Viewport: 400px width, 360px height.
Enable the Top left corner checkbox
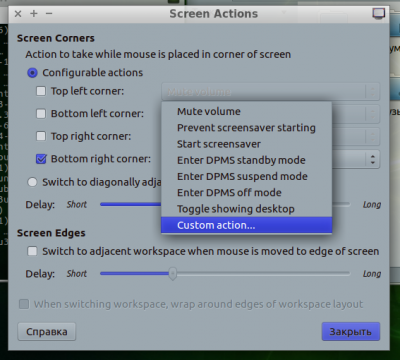[41, 91]
